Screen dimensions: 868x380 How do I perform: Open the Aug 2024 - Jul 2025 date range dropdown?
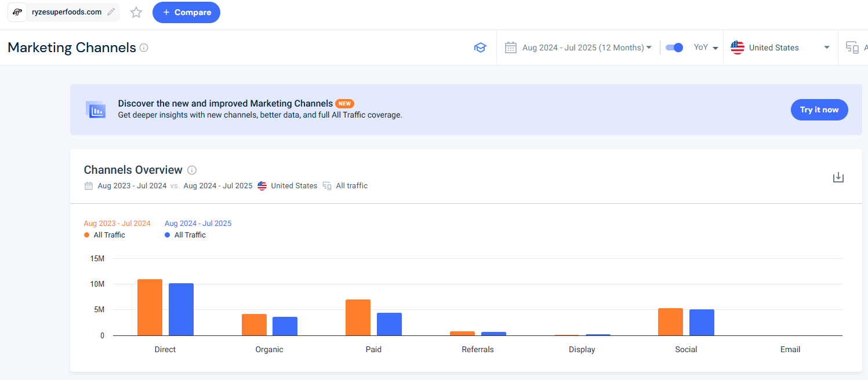(586, 47)
